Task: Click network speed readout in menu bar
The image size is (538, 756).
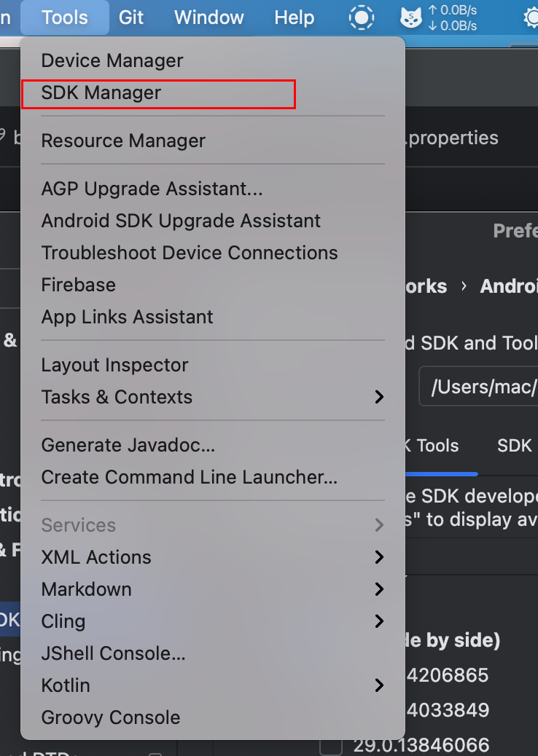Action: (453, 17)
